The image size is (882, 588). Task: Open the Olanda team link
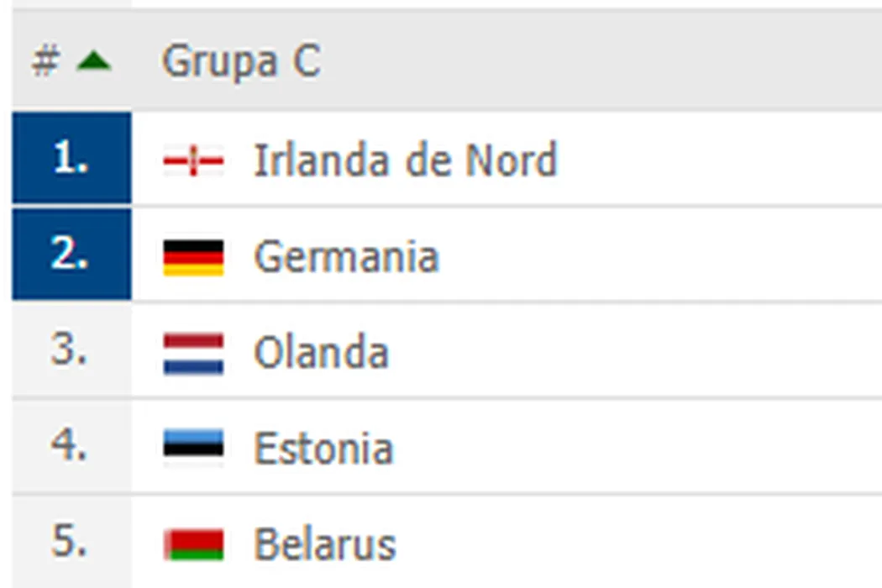pyautogui.click(x=321, y=353)
